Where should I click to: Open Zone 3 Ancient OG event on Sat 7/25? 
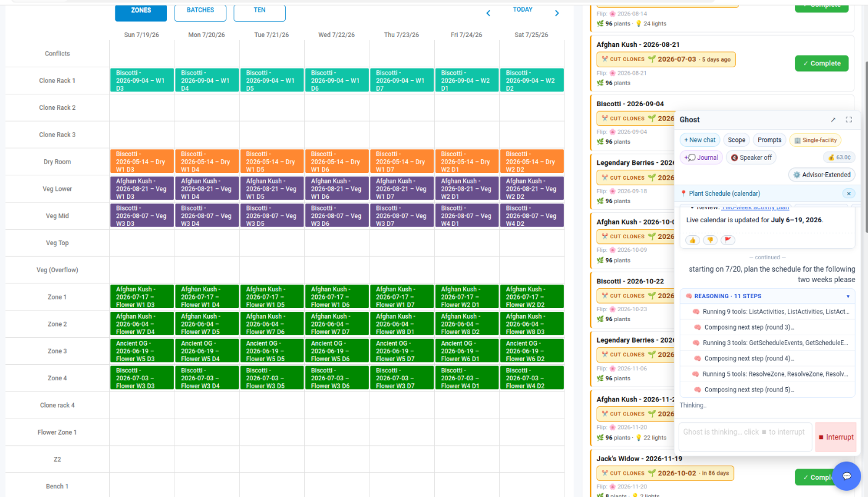click(532, 351)
